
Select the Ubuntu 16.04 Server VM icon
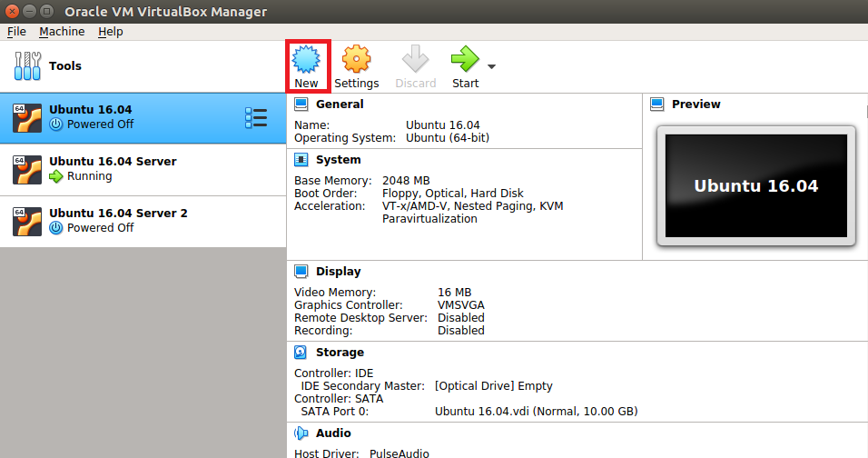click(27, 169)
